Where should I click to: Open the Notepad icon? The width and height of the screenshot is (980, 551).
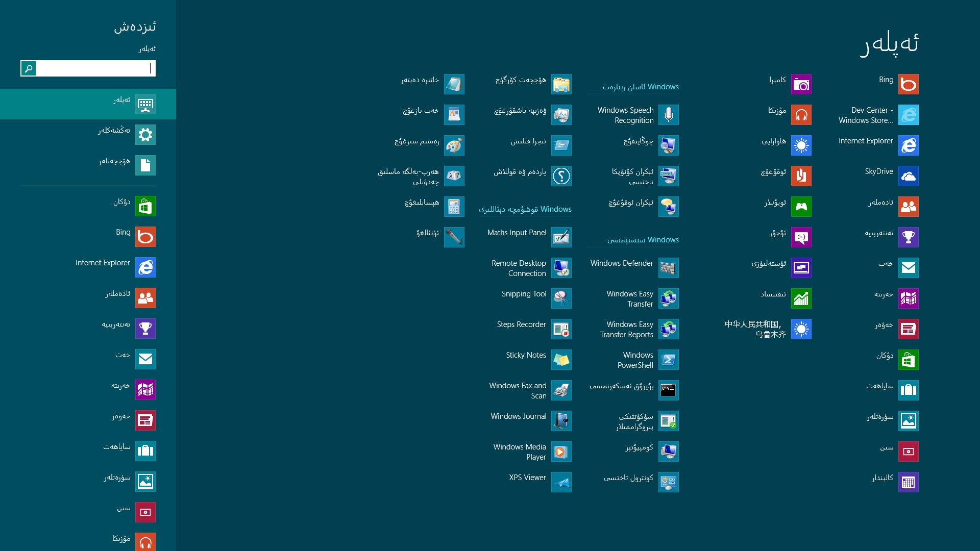[x=454, y=84]
